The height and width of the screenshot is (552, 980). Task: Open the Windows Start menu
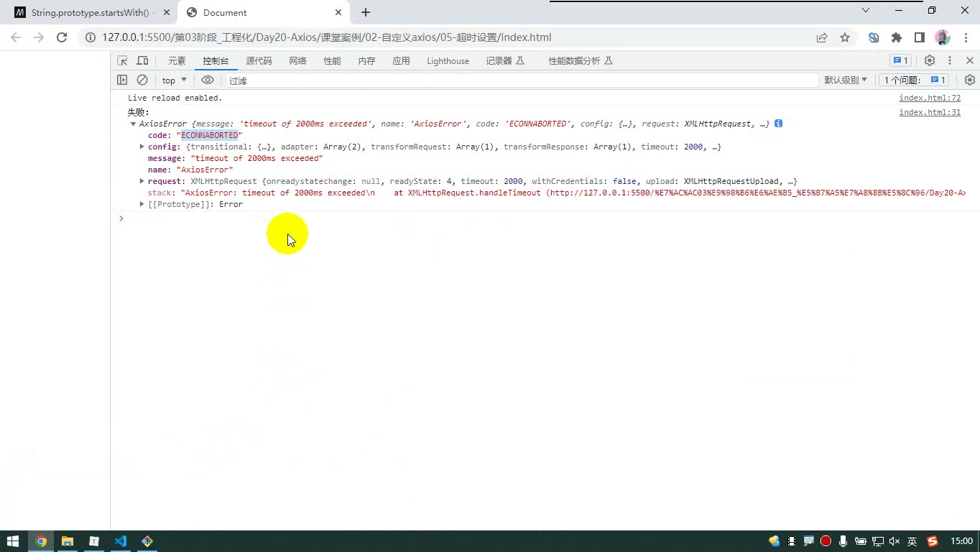(x=13, y=541)
